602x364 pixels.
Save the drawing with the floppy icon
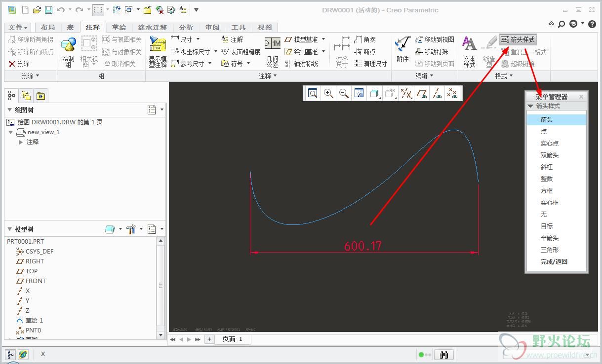(48, 9)
